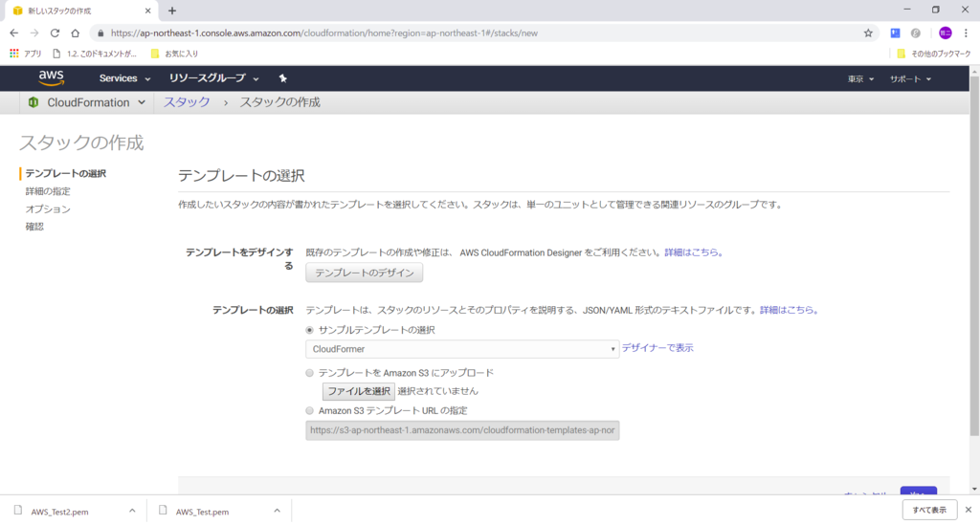
Task: Click the site security lock icon
Action: tap(100, 33)
